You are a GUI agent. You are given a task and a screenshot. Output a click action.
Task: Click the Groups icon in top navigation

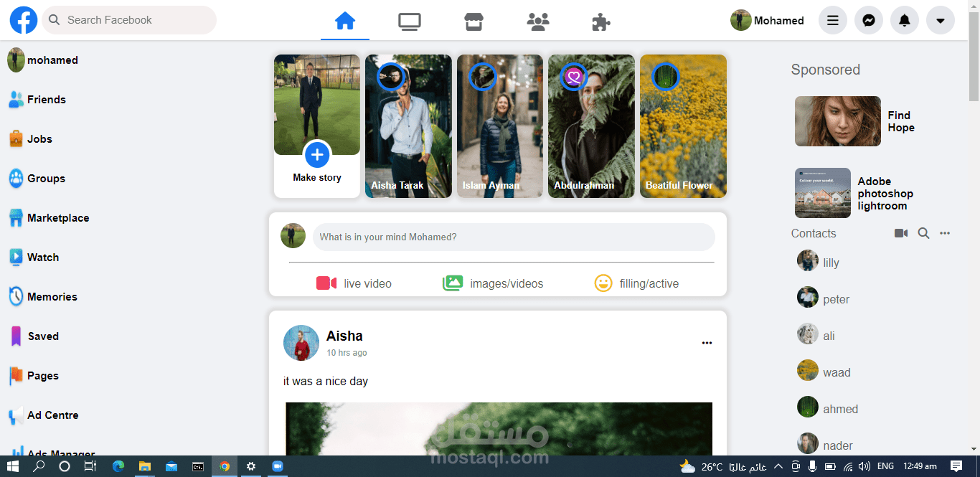coord(537,22)
